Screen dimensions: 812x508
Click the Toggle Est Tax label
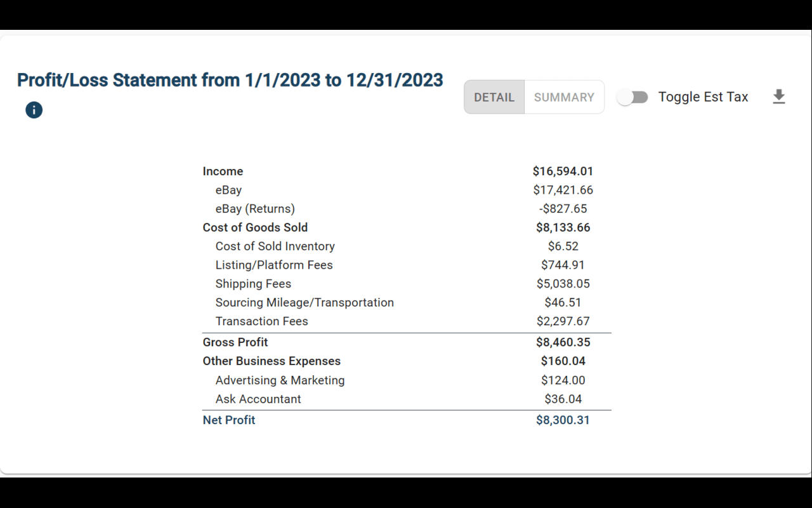(x=703, y=97)
